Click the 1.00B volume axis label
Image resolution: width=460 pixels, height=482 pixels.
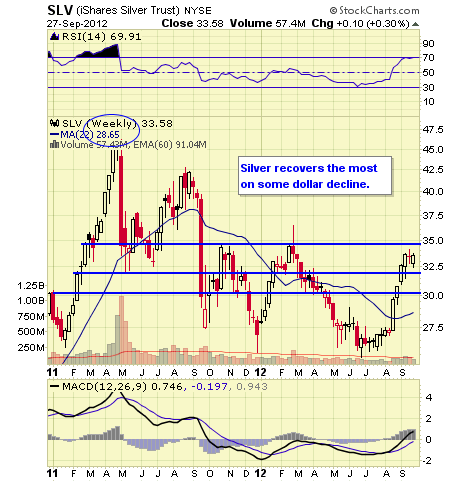point(31,300)
